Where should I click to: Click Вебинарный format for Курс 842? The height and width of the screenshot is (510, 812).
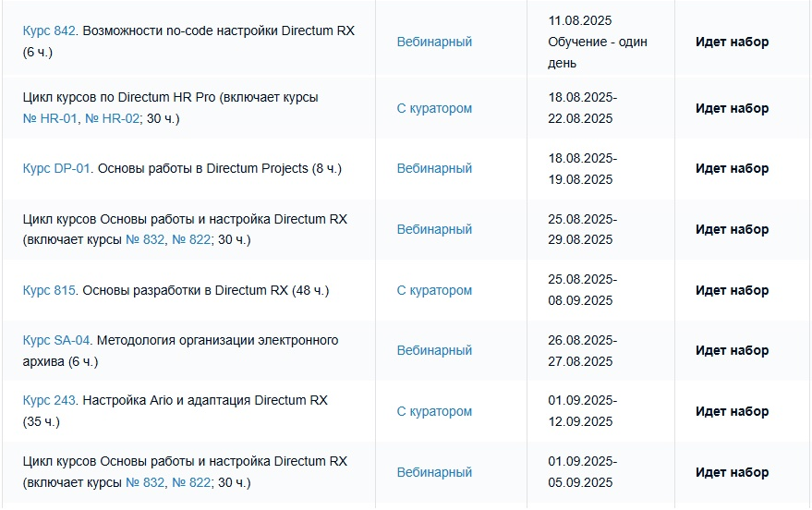point(434,42)
